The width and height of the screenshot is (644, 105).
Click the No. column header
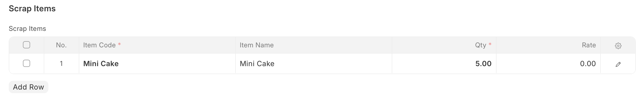[x=61, y=45]
